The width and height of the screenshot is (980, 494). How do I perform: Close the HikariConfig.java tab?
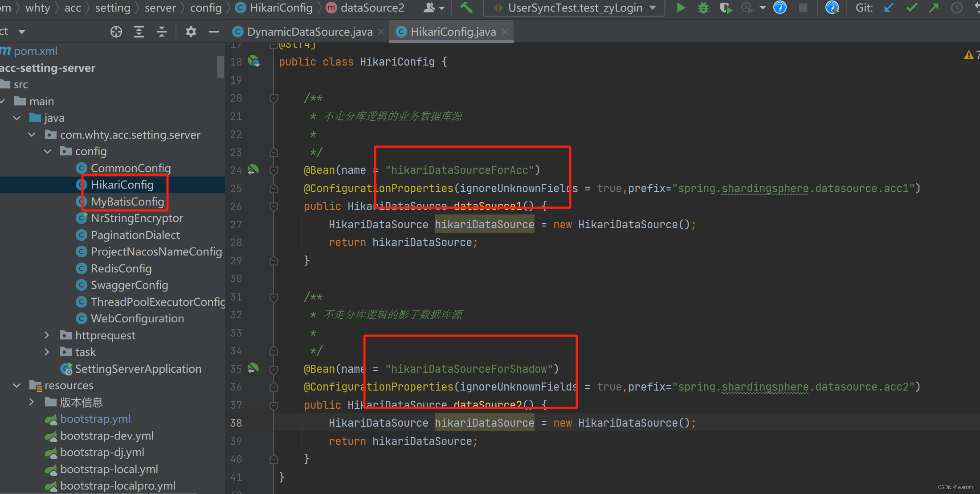coord(505,32)
